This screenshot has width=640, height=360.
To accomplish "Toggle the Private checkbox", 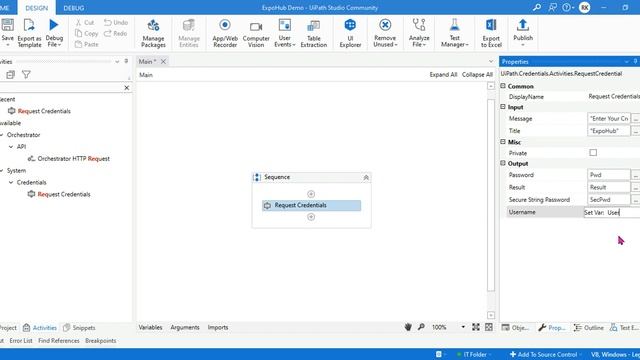I will tap(593, 153).
